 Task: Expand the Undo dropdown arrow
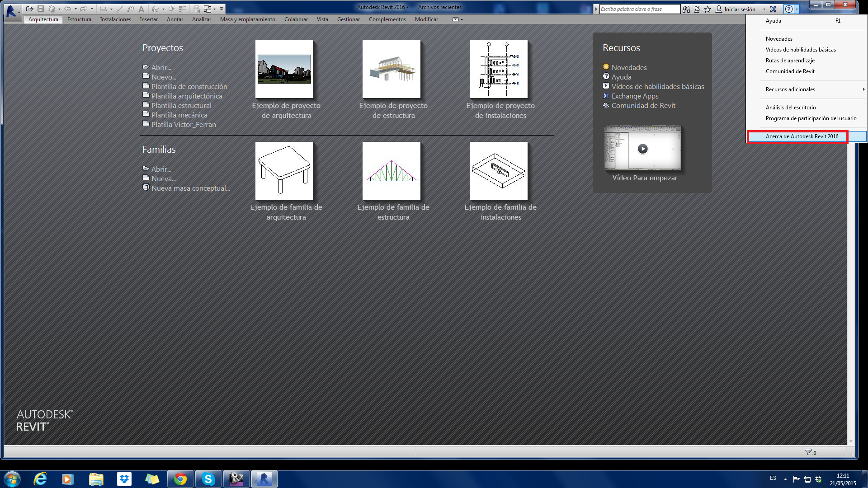[75, 8]
